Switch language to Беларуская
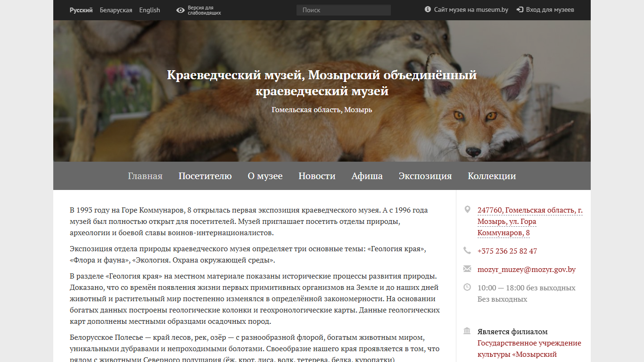The height and width of the screenshot is (362, 644). (x=116, y=10)
